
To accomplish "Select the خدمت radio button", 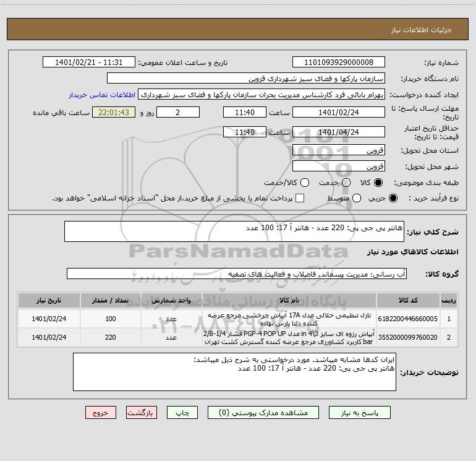I will (346, 183).
